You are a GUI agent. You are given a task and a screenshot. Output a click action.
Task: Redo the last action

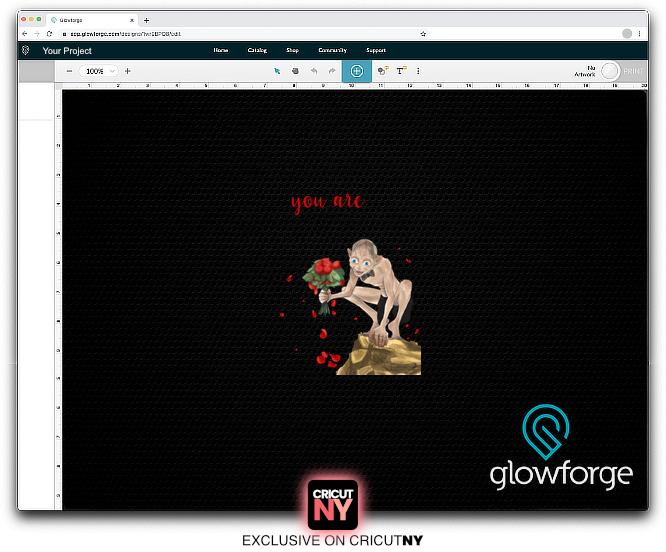[x=332, y=71]
